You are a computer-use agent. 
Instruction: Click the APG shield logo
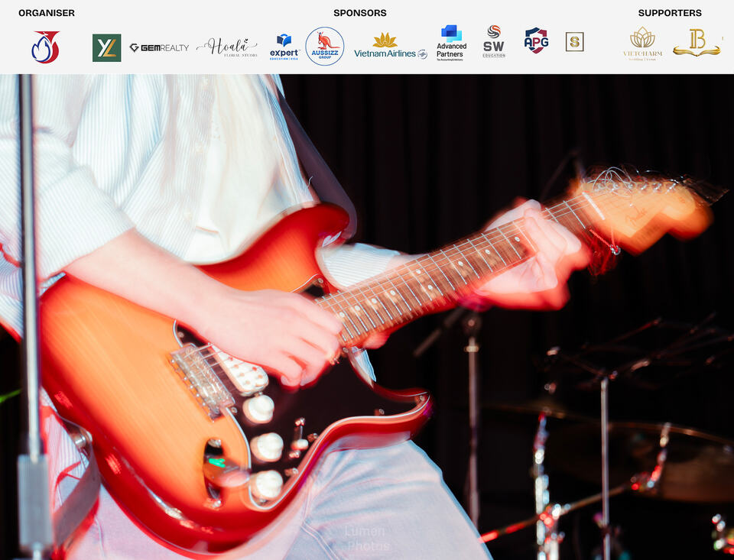537,40
